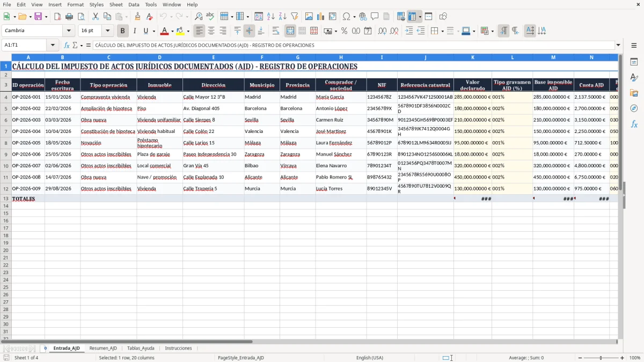This screenshot has width=644, height=362.
Task: Insert a comment
Action: (x=375, y=17)
